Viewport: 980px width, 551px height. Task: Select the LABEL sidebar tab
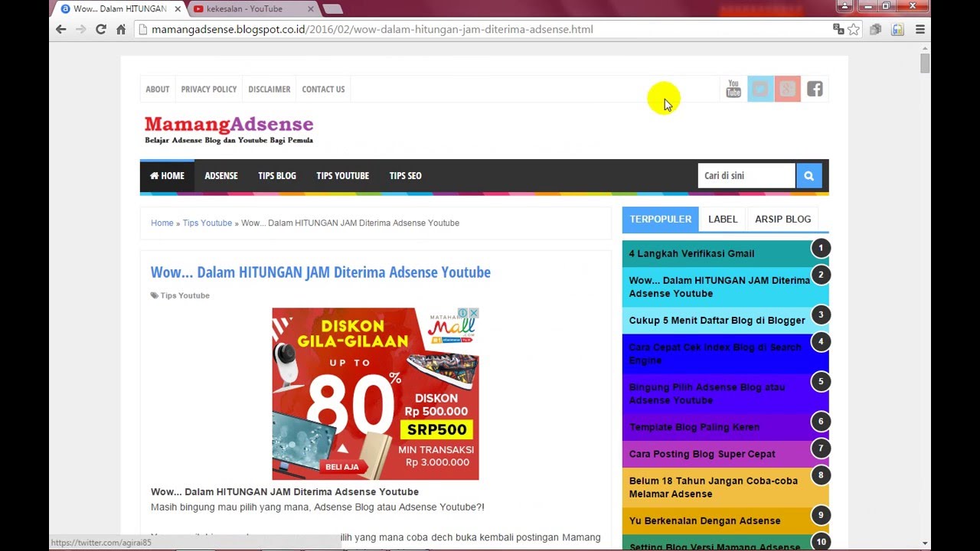723,219
